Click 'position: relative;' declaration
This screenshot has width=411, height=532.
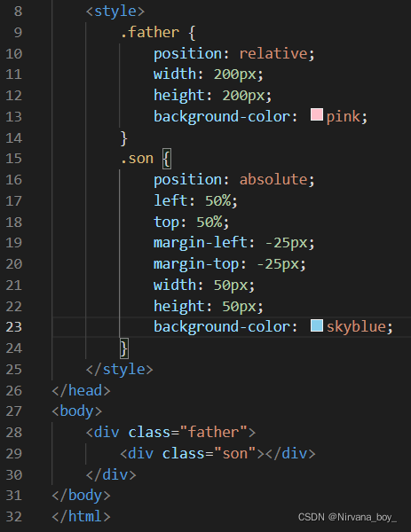(x=234, y=53)
